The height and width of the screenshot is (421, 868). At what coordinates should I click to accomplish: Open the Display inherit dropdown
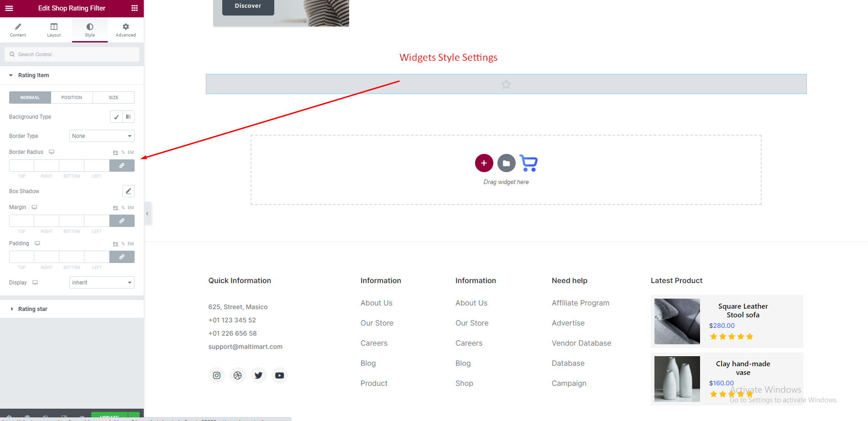(102, 283)
